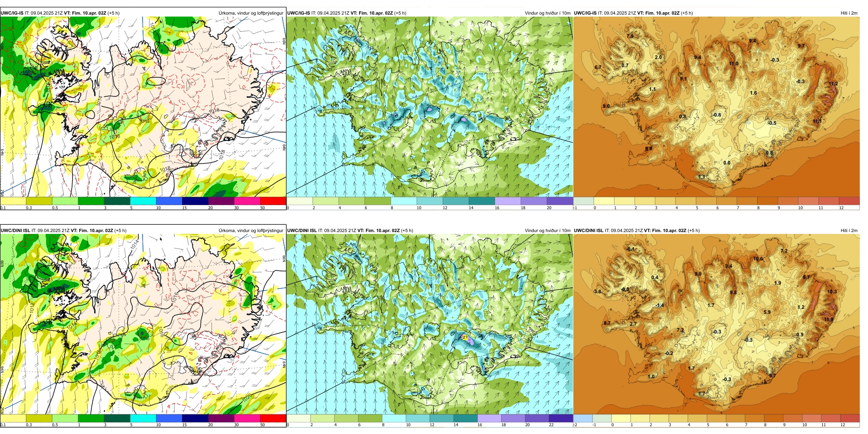Click the 1.6 temperature value in top-right map
Viewport: 868px width, 434px height.
click(753, 93)
